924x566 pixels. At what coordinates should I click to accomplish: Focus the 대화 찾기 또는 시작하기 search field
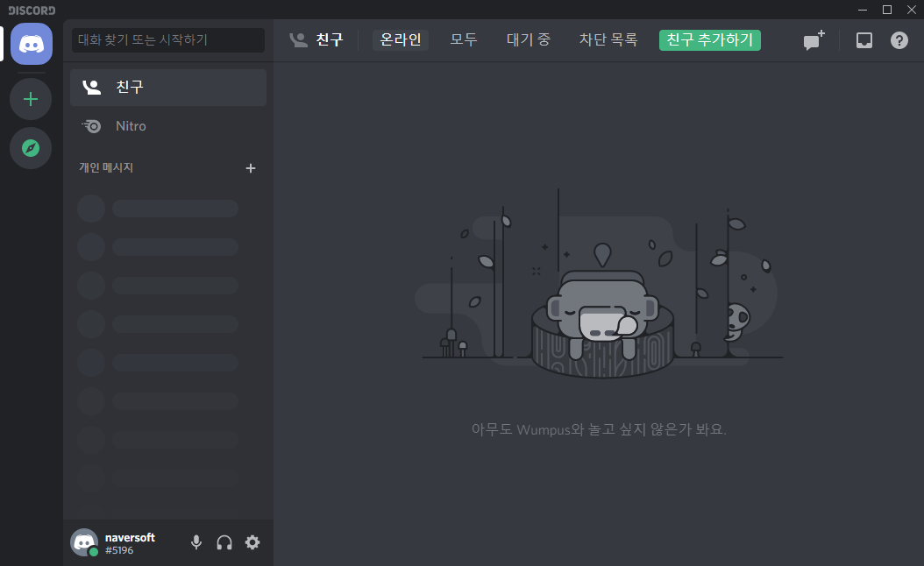[168, 40]
